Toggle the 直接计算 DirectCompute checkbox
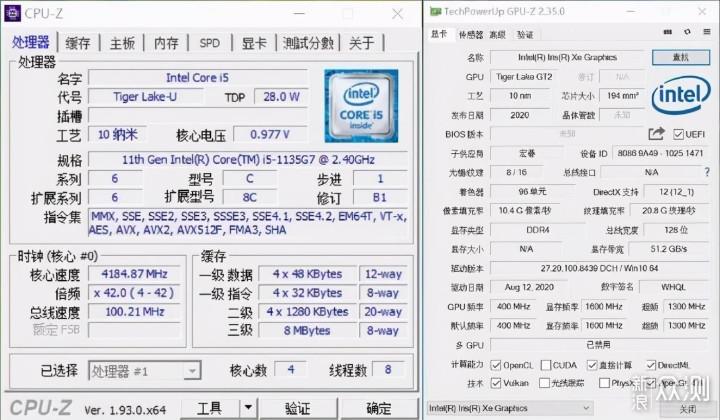The width and height of the screenshot is (720, 420). (x=592, y=365)
